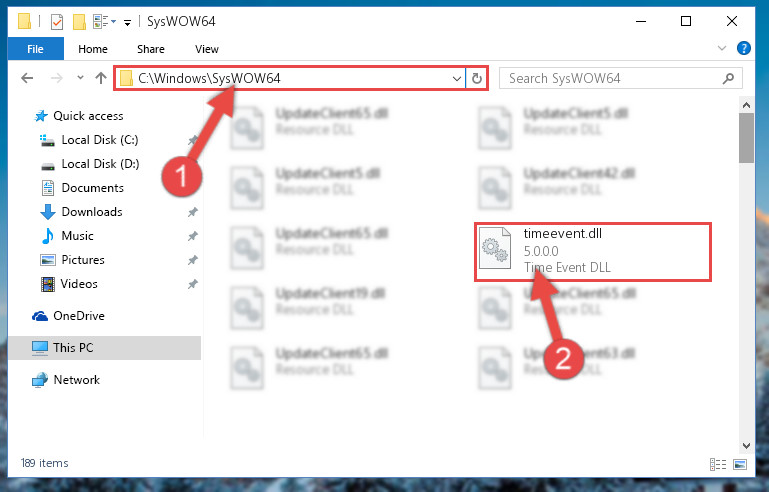The height and width of the screenshot is (492, 769).
Task: Click the Up directory arrow
Action: point(101,78)
